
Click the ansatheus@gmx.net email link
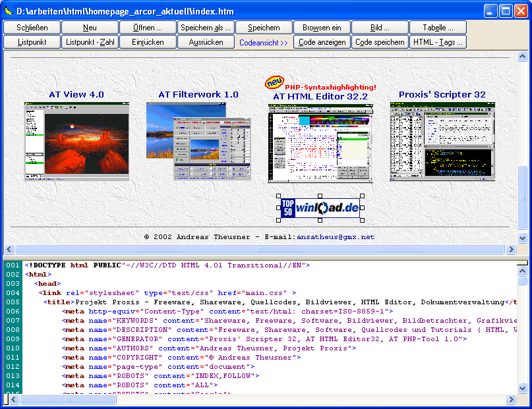(336, 237)
